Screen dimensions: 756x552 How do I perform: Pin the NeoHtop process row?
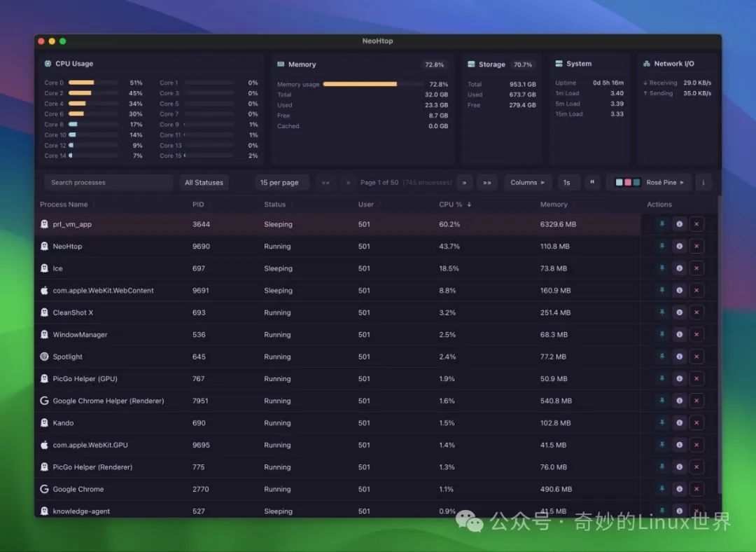(662, 246)
